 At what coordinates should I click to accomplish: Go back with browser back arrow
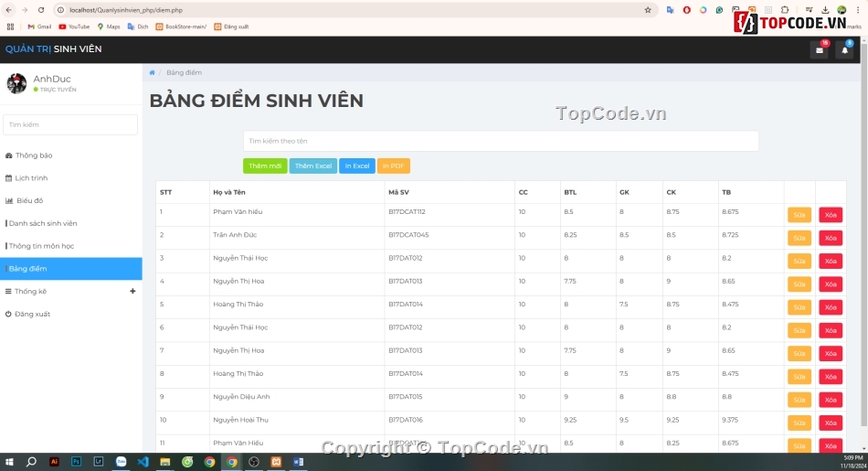pyautogui.click(x=9, y=10)
